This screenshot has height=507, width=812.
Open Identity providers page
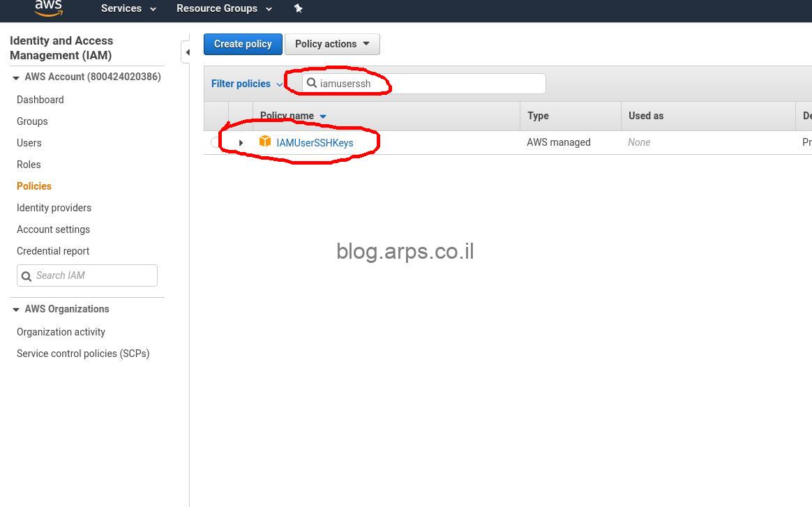(x=54, y=208)
